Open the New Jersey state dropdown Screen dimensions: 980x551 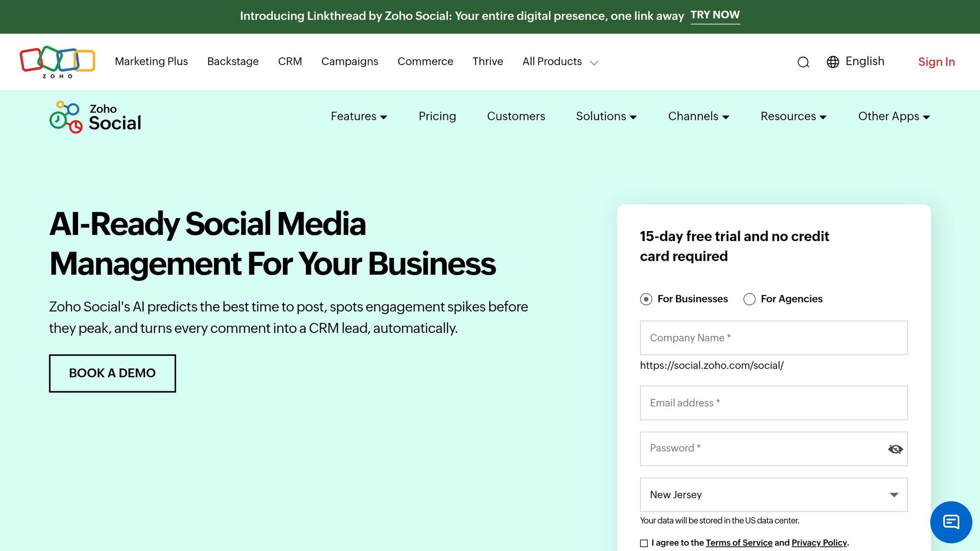(774, 495)
